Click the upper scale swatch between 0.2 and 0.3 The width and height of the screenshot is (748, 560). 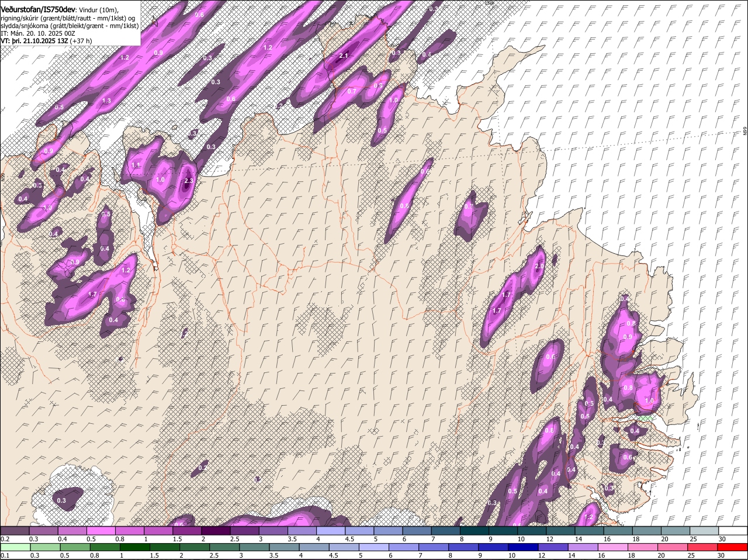(15, 531)
